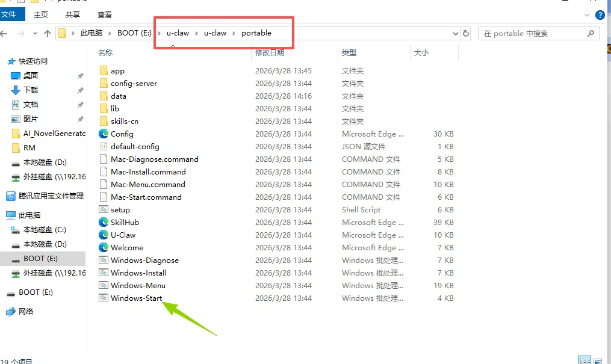Select the app folder icon
611x364 pixels.
click(104, 70)
